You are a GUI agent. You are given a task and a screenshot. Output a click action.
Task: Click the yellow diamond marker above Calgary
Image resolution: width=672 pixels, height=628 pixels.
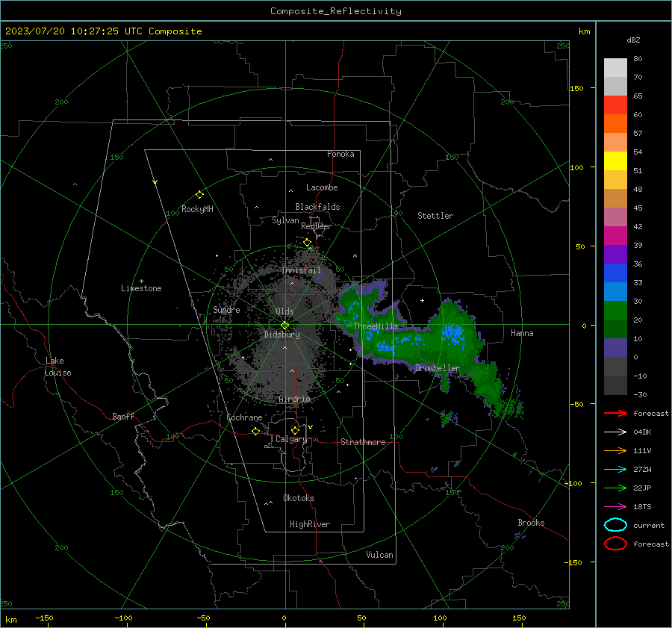295,430
